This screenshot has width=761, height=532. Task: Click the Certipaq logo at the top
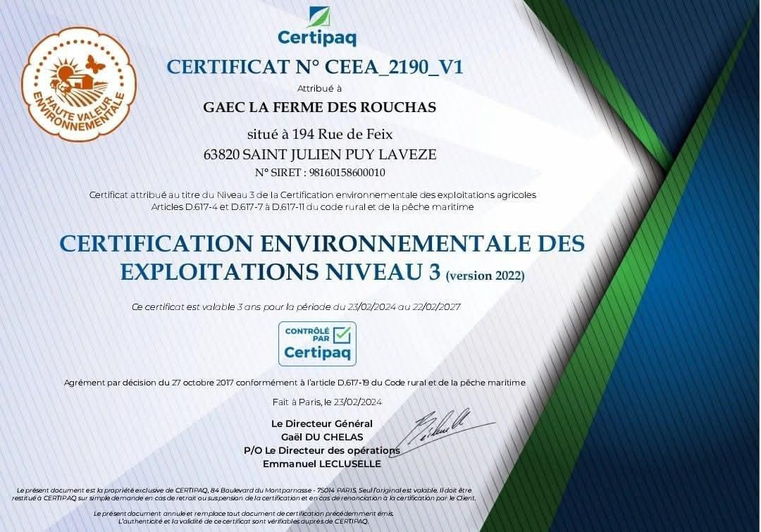point(317,26)
